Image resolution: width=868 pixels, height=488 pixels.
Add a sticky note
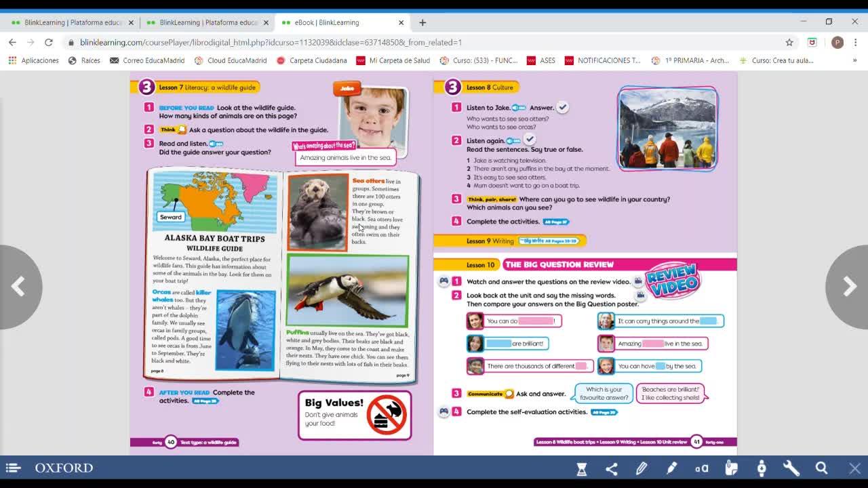coord(731,468)
